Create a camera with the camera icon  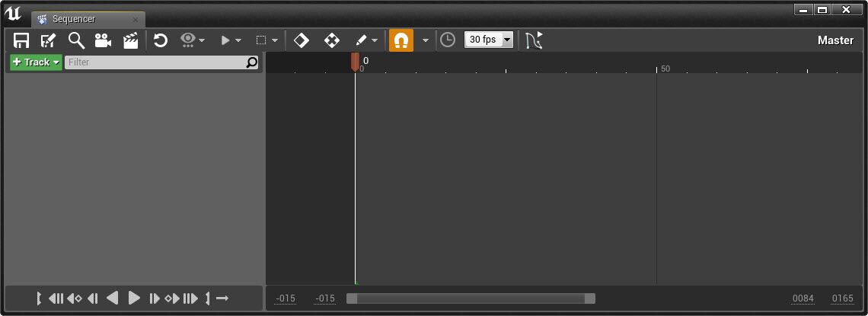(103, 40)
